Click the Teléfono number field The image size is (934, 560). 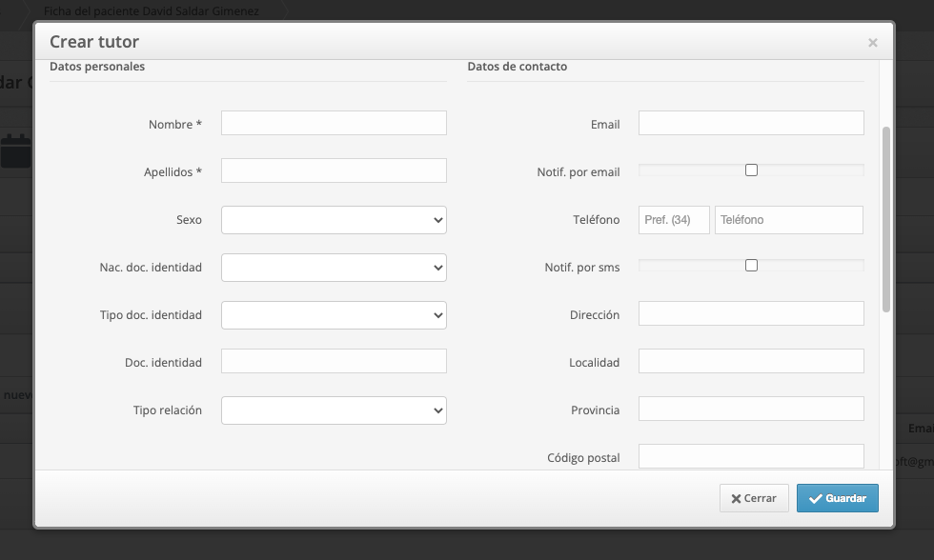pos(789,220)
